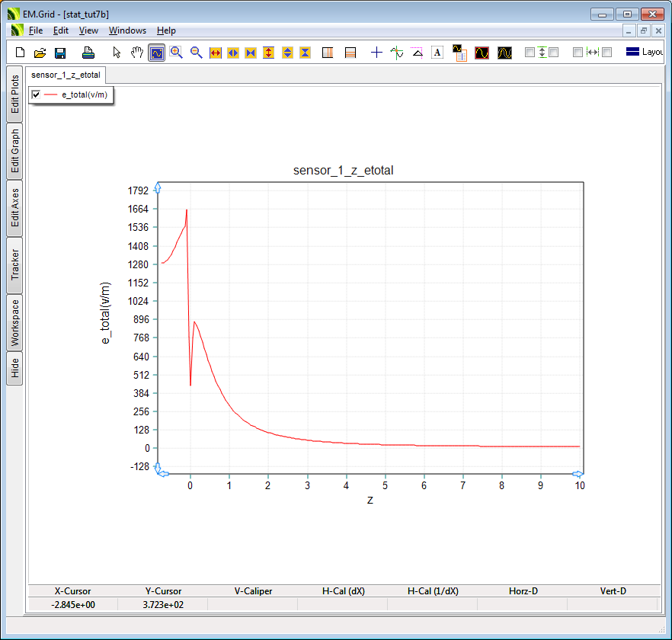
Task: Uncheck the e_total(v/m) legend checkbox
Action: (36, 94)
